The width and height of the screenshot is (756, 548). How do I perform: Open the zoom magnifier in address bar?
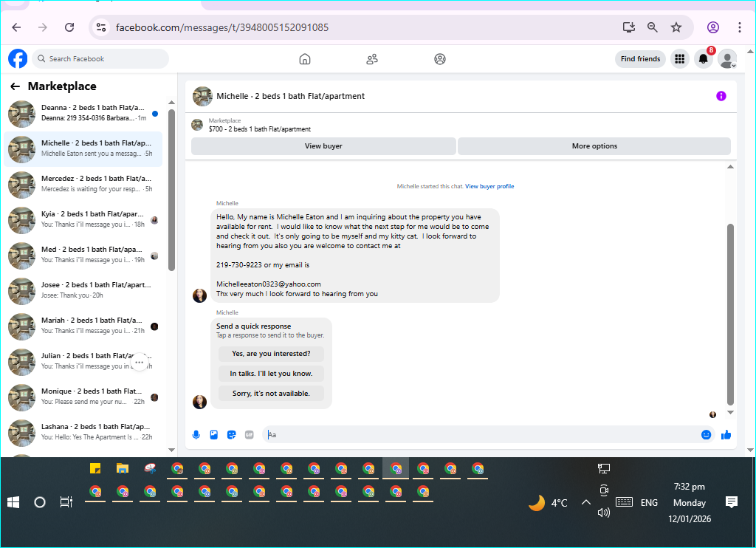[x=653, y=27]
